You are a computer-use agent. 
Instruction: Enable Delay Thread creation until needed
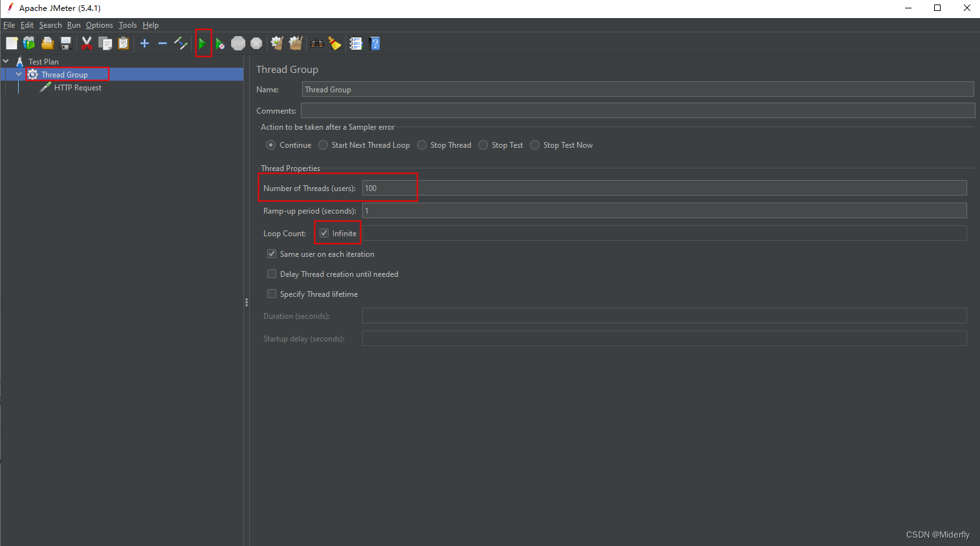[x=272, y=274]
